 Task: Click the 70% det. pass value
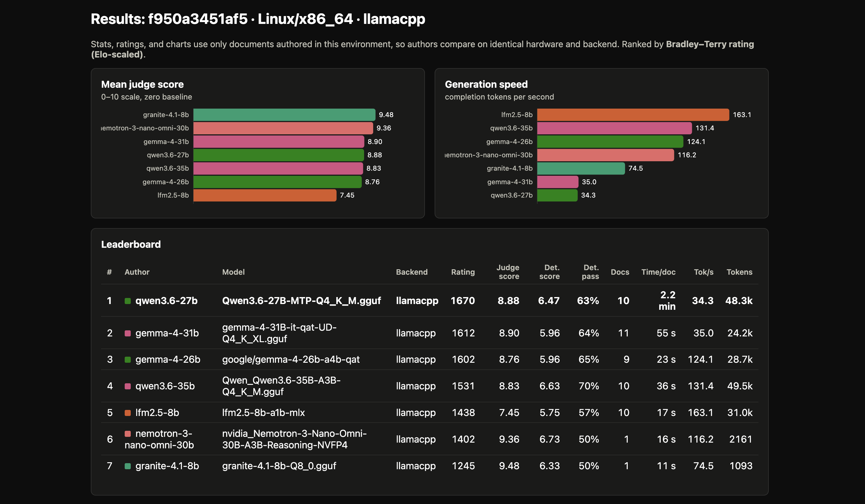click(589, 386)
